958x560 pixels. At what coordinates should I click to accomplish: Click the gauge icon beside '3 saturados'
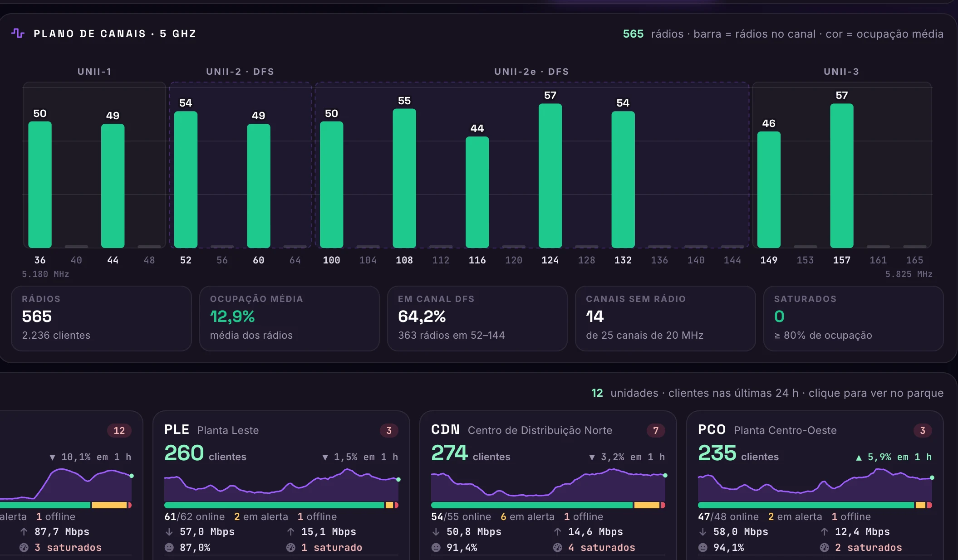point(24,547)
